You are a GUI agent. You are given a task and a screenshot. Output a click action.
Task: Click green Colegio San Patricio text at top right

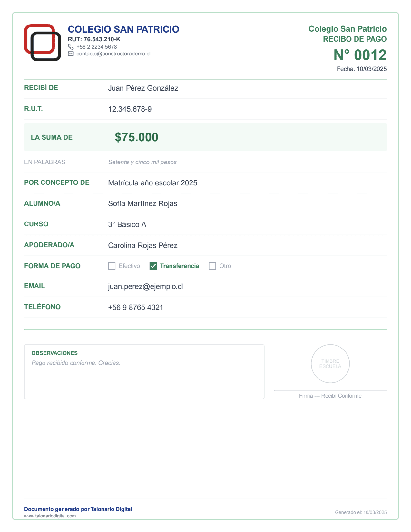click(x=347, y=29)
